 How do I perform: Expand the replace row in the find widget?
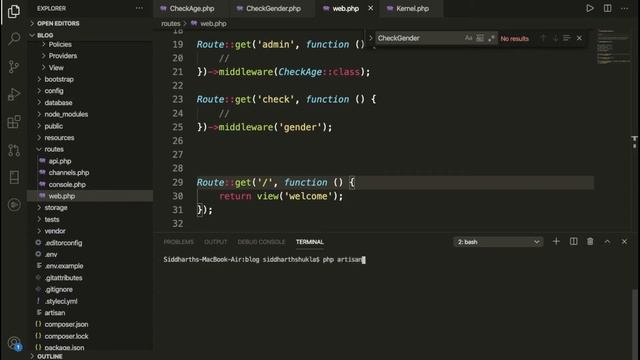(x=371, y=38)
